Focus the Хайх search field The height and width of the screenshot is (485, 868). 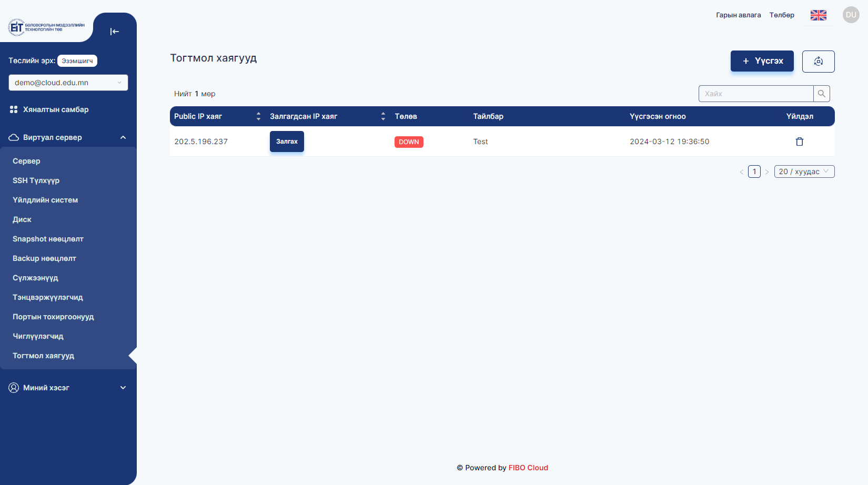[x=756, y=94]
